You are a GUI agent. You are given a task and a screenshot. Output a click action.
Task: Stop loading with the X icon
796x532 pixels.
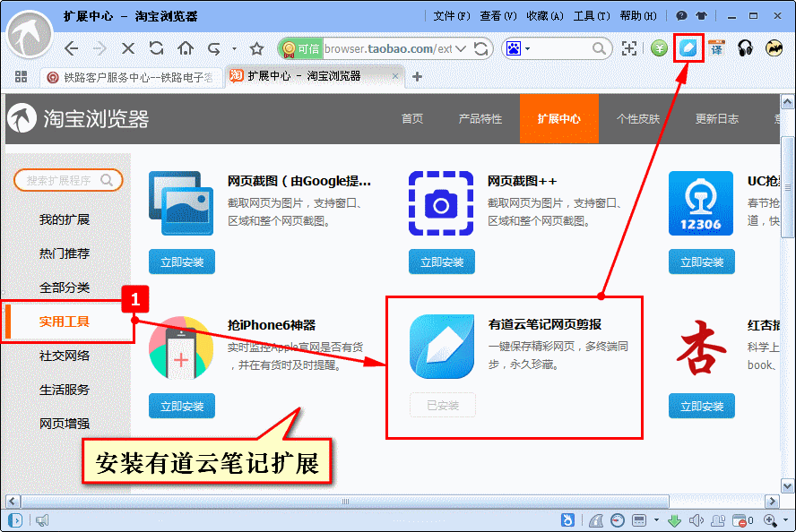128,48
